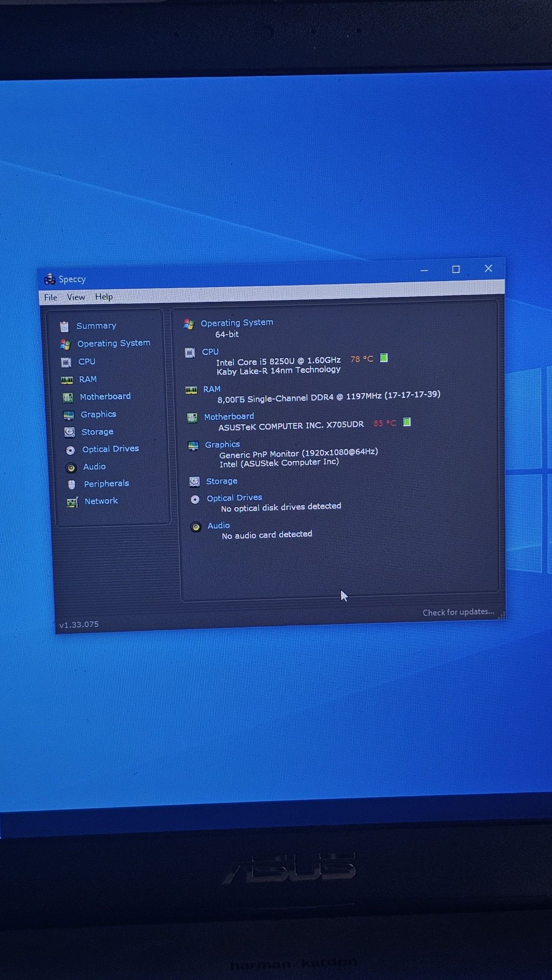The image size is (552, 980).
Task: Click the version number v1.33.075
Action: click(x=79, y=624)
